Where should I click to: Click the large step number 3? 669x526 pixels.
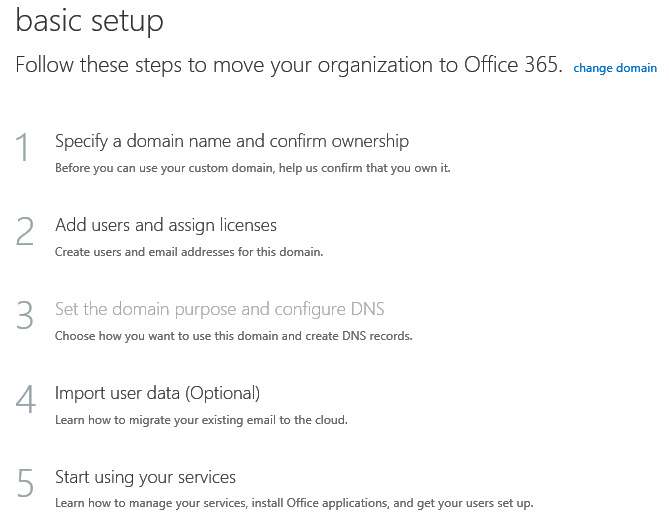pos(25,317)
